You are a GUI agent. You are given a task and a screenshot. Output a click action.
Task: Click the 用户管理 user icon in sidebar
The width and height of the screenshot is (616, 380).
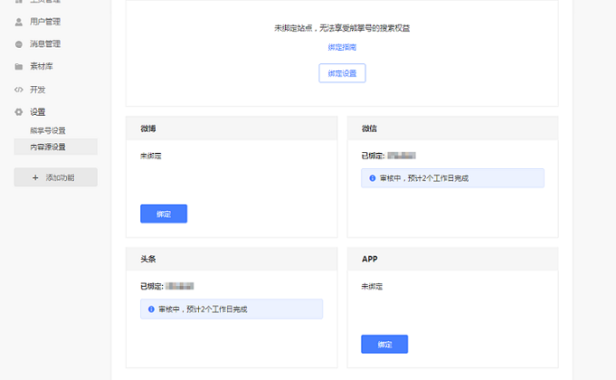pos(18,22)
